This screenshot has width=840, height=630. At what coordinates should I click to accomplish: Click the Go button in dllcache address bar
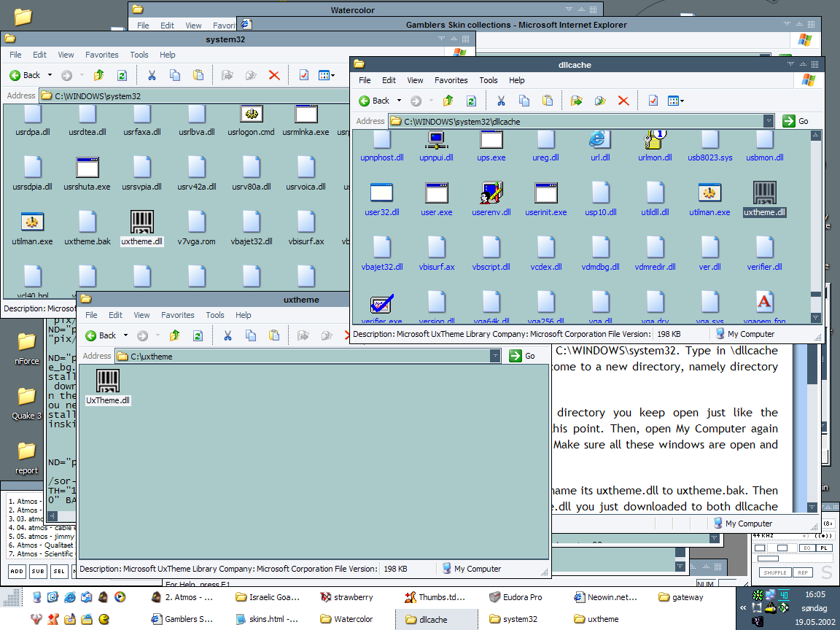(x=796, y=121)
